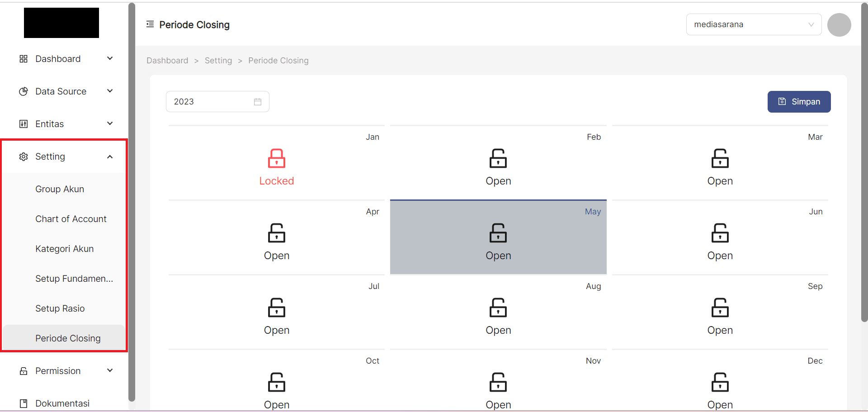Click the menu collapse icon beside Periode Closing
Screen dimensions: 868x412
click(150, 24)
